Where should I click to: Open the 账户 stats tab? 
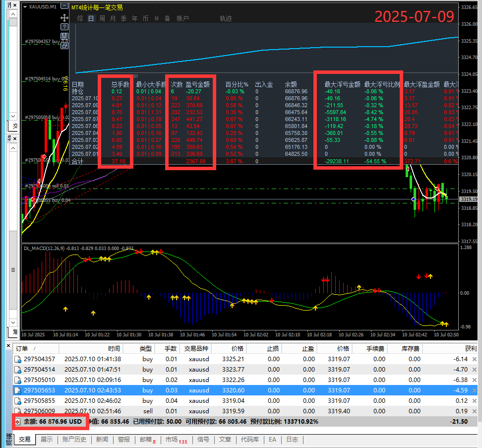point(182,18)
